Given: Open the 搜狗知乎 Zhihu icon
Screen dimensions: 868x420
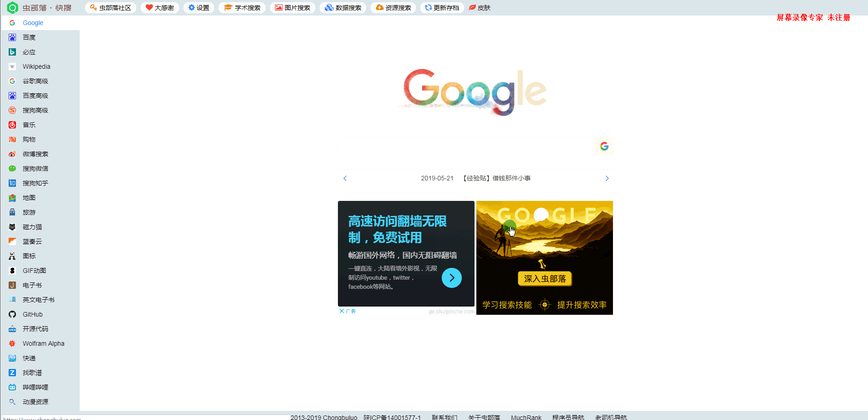Looking at the screenshot, I should click(x=12, y=183).
